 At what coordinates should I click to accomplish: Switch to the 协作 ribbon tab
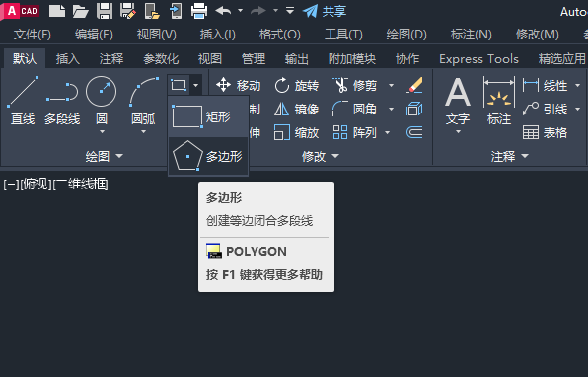[x=407, y=58]
